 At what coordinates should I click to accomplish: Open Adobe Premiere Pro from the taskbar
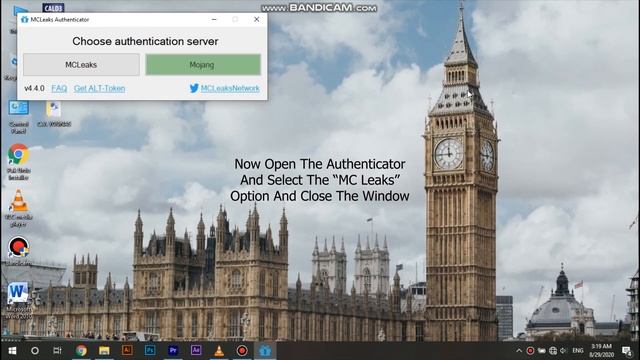(173, 351)
